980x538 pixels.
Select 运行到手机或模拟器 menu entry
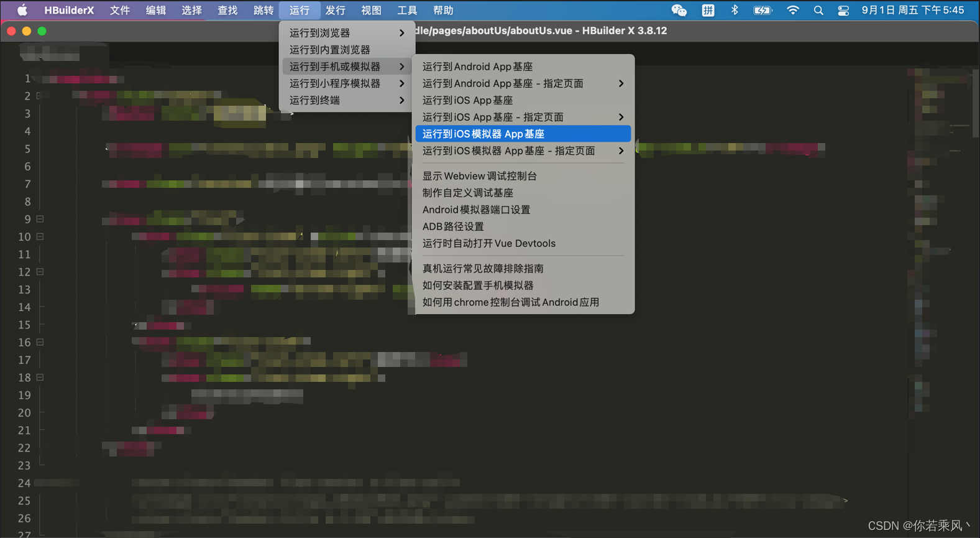347,66
